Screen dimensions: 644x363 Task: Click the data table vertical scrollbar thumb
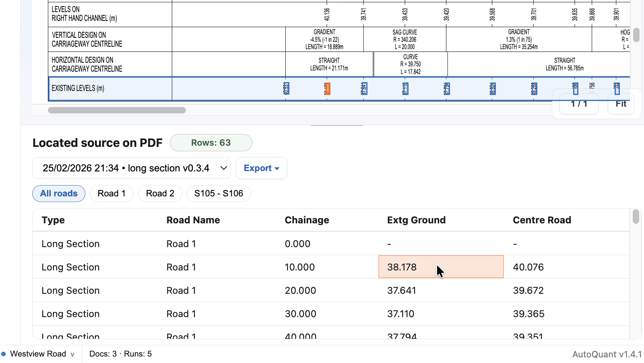coord(636,217)
